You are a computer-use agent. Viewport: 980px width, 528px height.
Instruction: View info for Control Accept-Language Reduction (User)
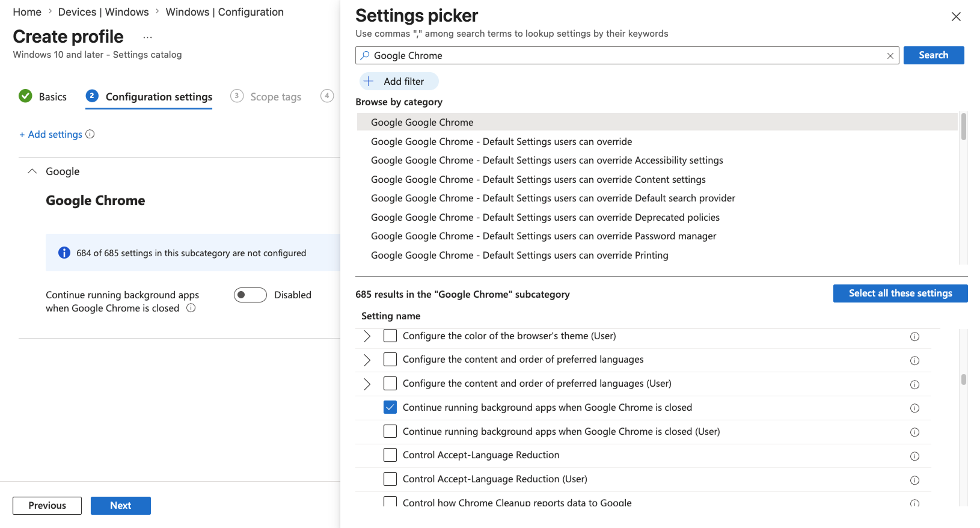[914, 480]
